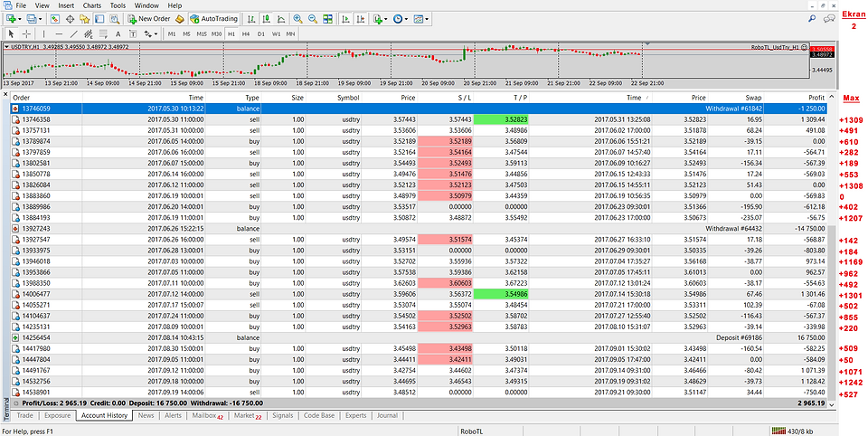Image resolution: width=868 pixels, height=436 pixels.
Task: Close the Terminal panel with the x
Action: click(x=6, y=95)
